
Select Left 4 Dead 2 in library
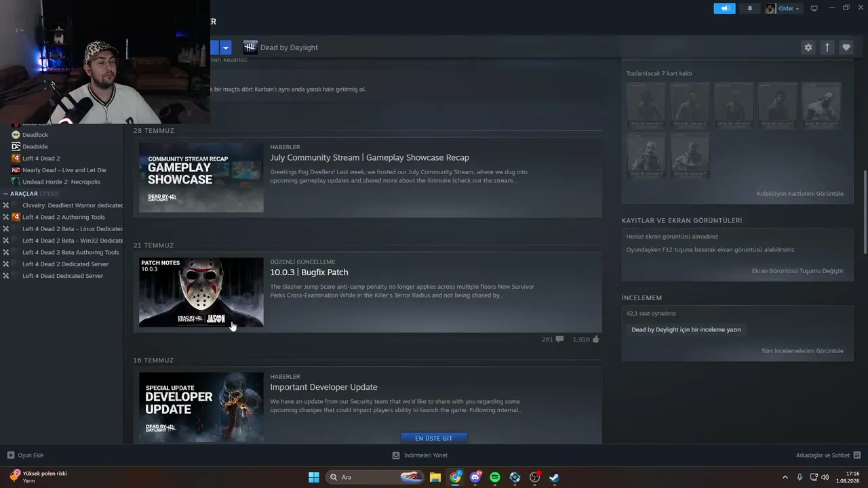(41, 158)
